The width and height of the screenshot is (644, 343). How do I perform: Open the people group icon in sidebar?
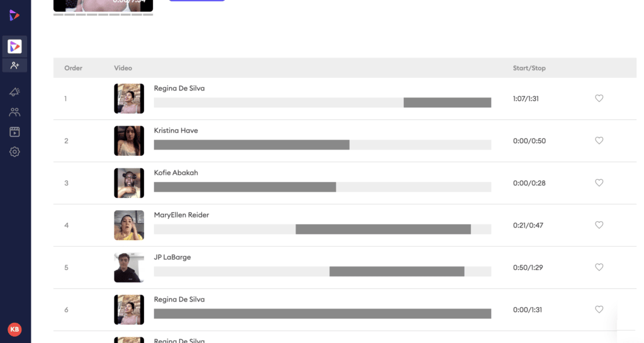pyautogui.click(x=15, y=112)
